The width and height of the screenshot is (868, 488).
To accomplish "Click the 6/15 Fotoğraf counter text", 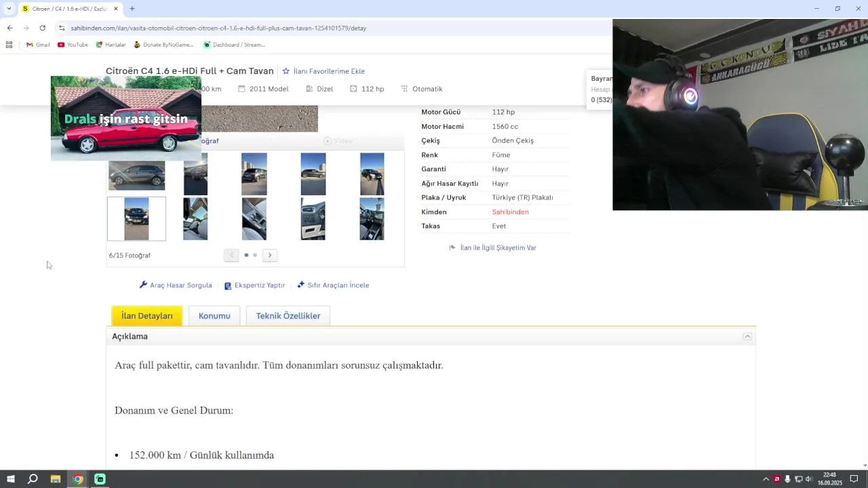I will click(130, 256).
